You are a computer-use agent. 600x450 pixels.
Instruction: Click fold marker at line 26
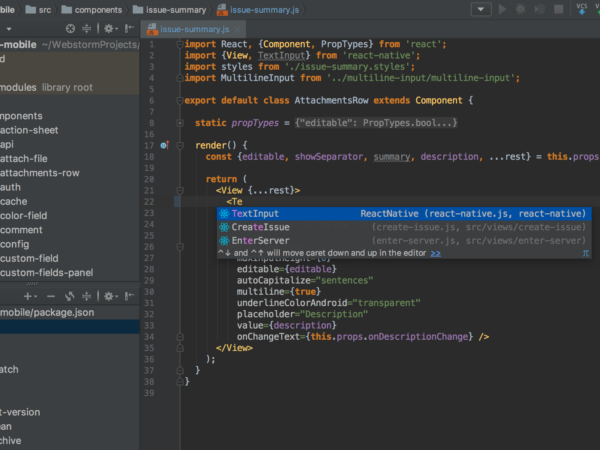point(180,247)
